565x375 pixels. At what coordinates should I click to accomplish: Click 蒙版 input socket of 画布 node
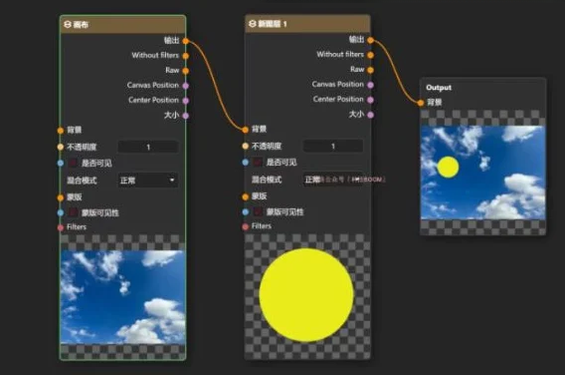(x=61, y=197)
